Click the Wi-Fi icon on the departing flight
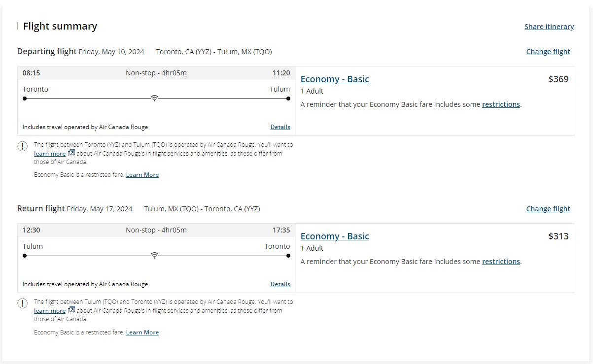Screen dimensions: 593x364 (154, 99)
